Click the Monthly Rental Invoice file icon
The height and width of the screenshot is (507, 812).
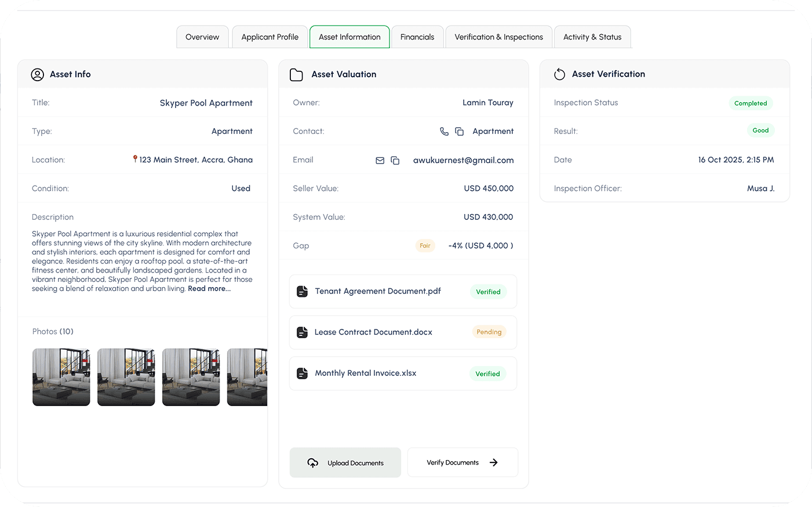pyautogui.click(x=302, y=374)
